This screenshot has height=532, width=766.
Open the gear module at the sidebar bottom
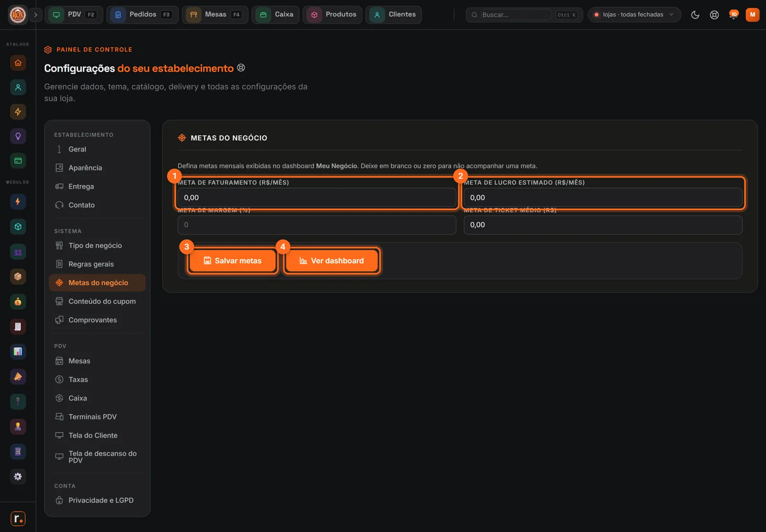click(18, 477)
